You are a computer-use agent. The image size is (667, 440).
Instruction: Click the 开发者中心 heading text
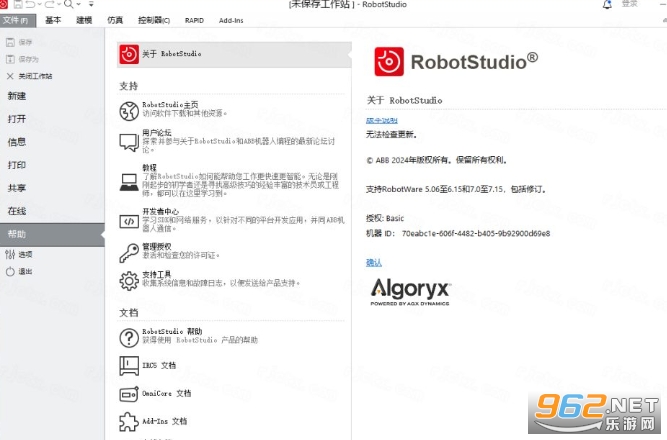click(160, 211)
